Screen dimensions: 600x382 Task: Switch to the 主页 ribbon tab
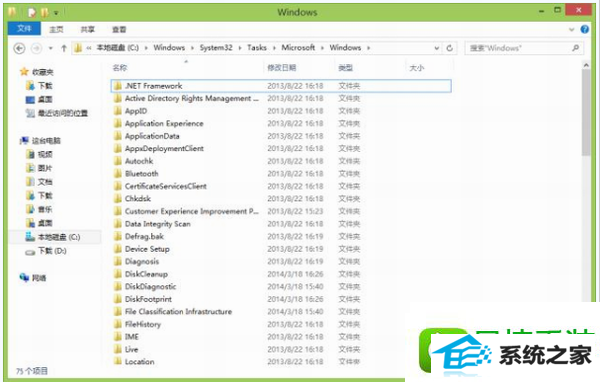[x=56, y=29]
